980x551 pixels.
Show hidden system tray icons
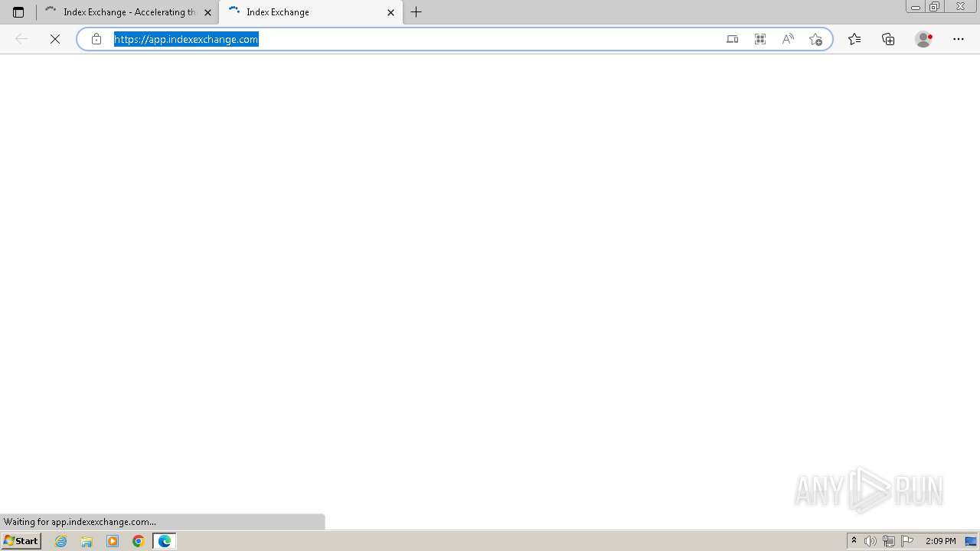coord(854,541)
